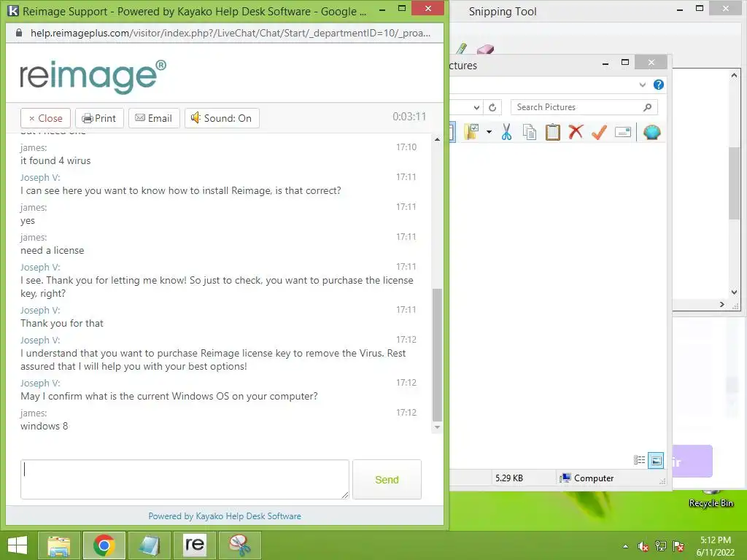Open the Windows Start button
The height and width of the screenshot is (560, 747).
point(18,545)
